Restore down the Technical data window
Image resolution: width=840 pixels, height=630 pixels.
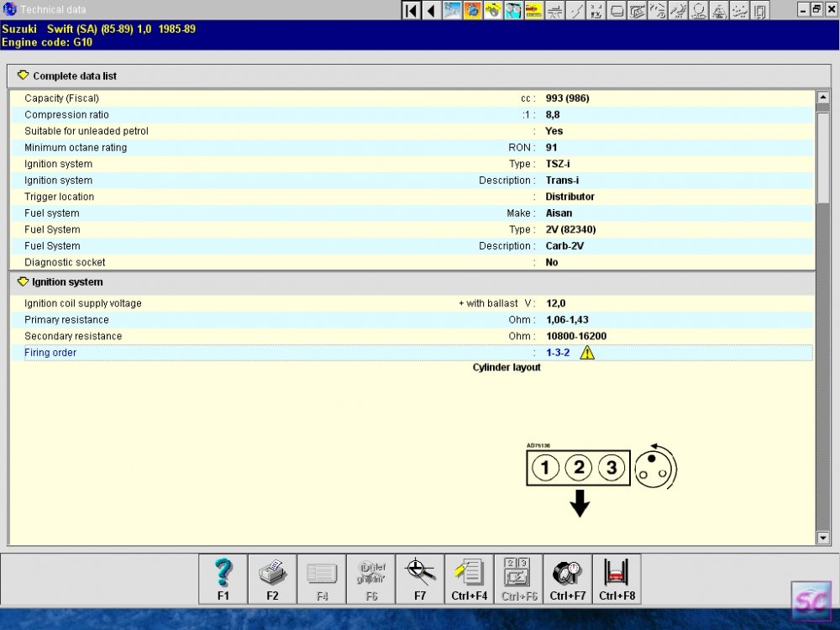tap(816, 9)
